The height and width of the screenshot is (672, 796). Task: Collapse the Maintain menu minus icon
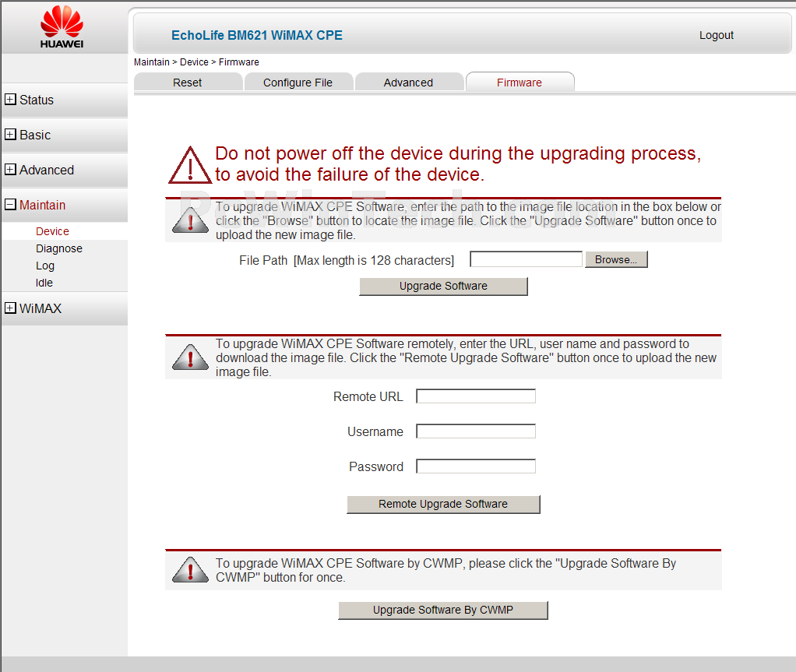click(10, 205)
